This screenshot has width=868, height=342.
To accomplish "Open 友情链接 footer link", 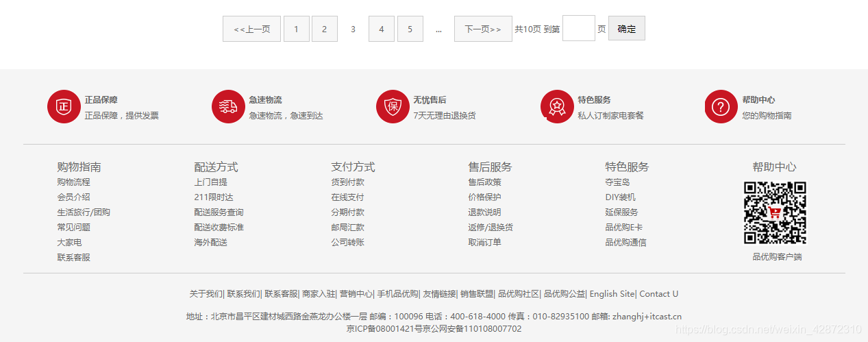I will (x=439, y=294).
